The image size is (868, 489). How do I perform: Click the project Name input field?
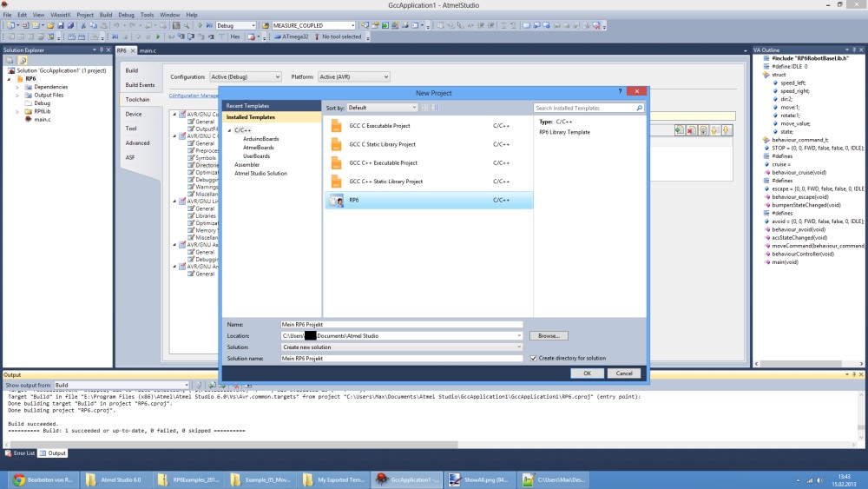402,324
